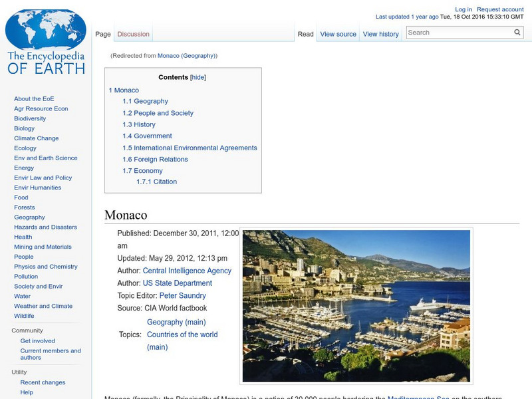Open Help link in sidebar
This screenshot has height=399, width=532.
coord(27,392)
